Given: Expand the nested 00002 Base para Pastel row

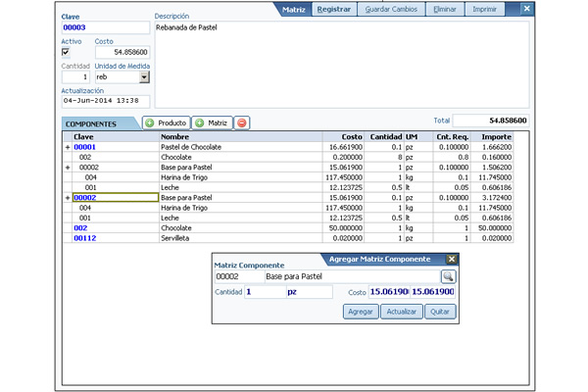Looking at the screenshot, I should click(68, 168).
